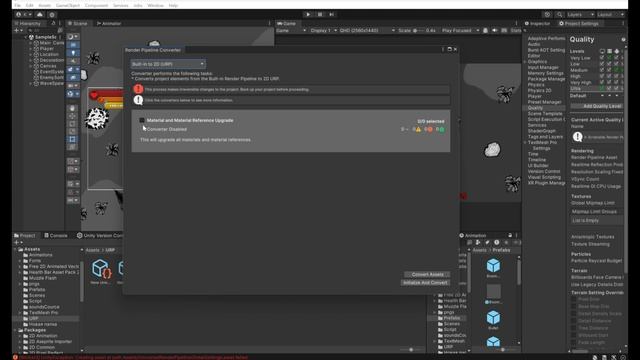Click the Initialize And Convert button
640x360 pixels.
click(425, 282)
